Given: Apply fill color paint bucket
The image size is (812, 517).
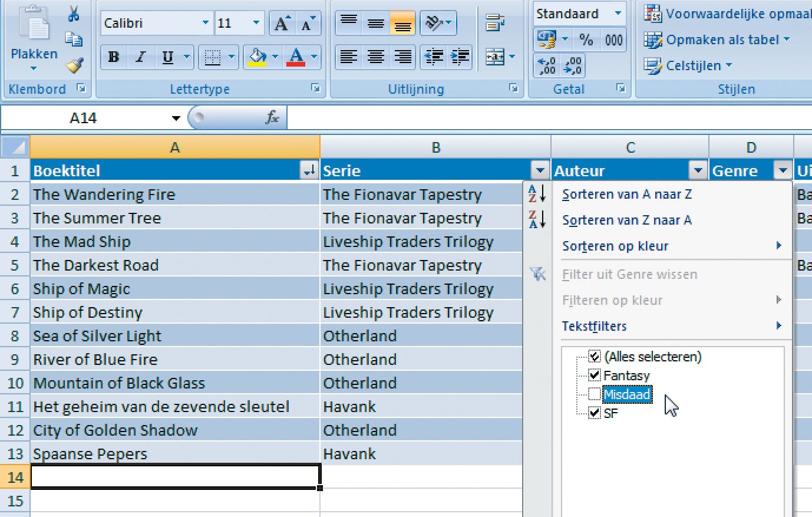Looking at the screenshot, I should tap(258, 57).
